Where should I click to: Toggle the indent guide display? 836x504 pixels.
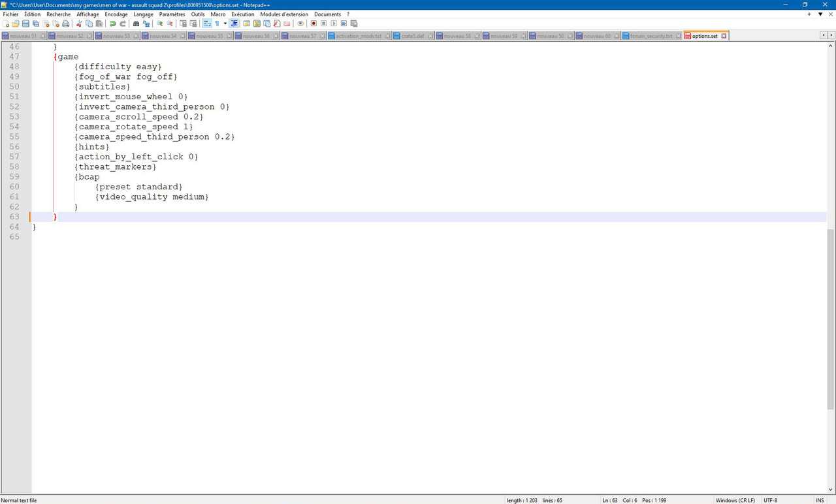pyautogui.click(x=234, y=24)
